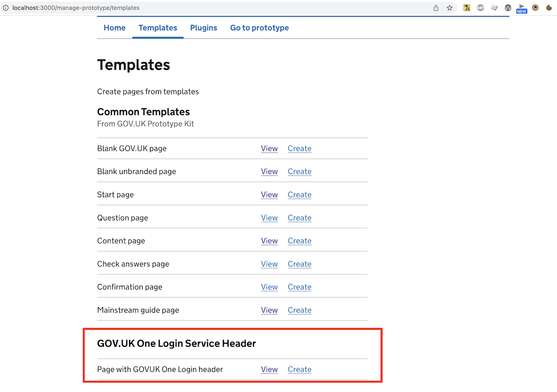Click the 'Mainstream guide page' row label

point(138,310)
